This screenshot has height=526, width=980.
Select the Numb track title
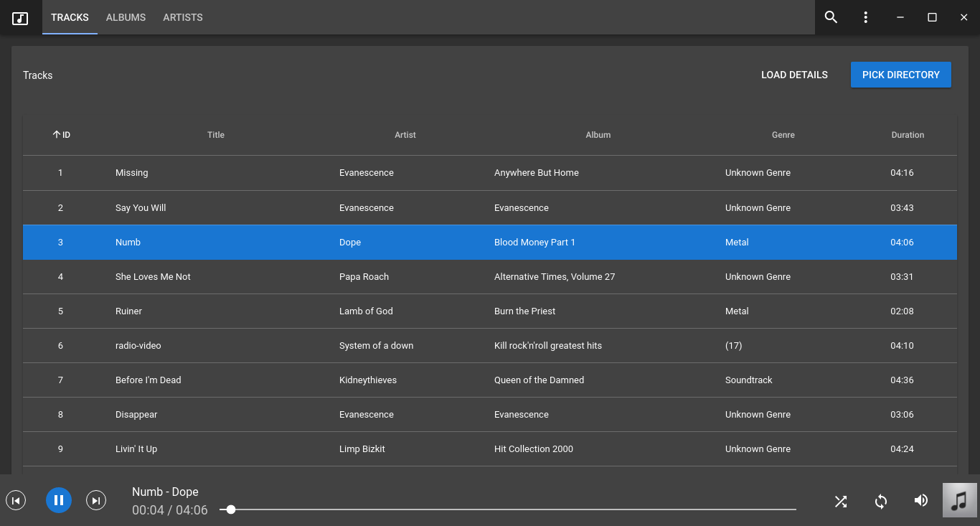(x=128, y=243)
